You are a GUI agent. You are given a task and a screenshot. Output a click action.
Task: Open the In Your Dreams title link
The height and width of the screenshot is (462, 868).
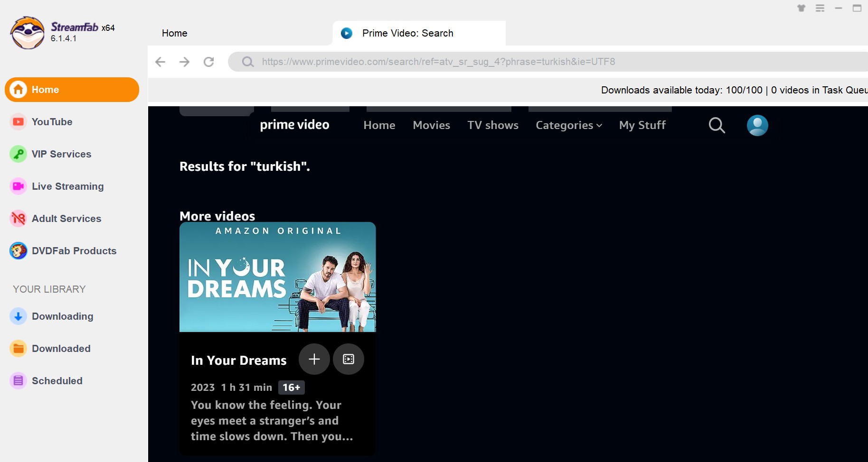point(239,360)
